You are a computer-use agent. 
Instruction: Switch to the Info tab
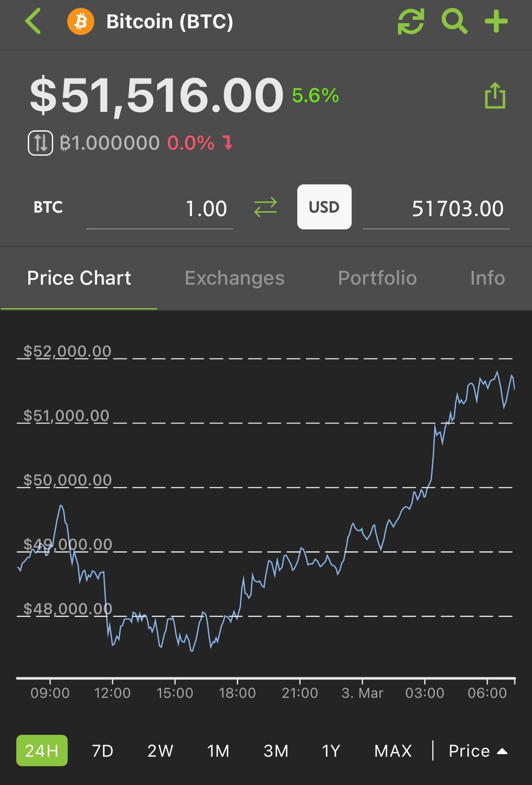coord(487,278)
